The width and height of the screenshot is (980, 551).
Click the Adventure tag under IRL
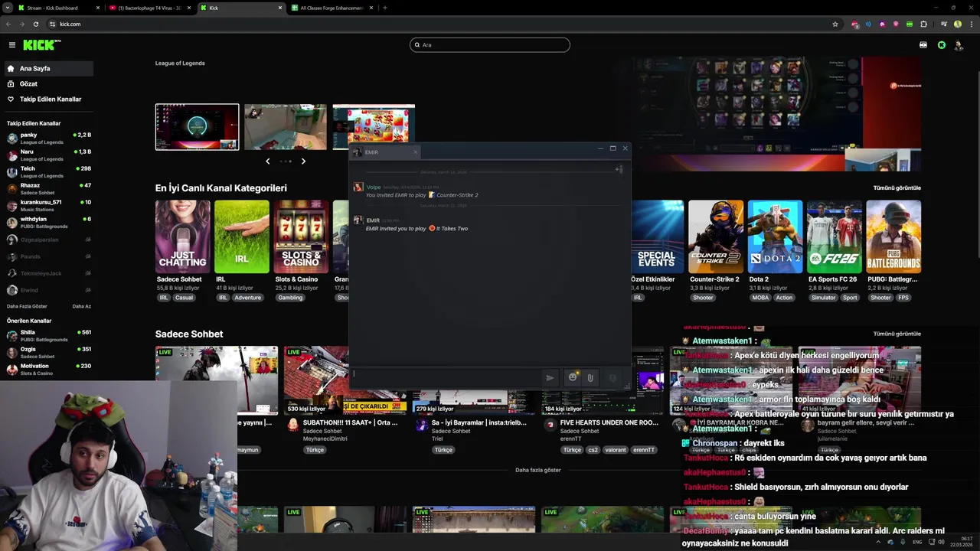247,298
